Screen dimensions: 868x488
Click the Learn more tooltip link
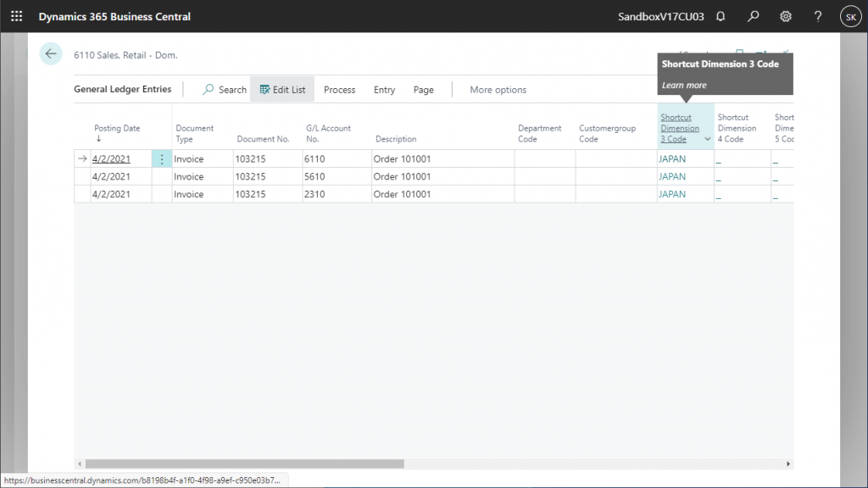(x=684, y=86)
